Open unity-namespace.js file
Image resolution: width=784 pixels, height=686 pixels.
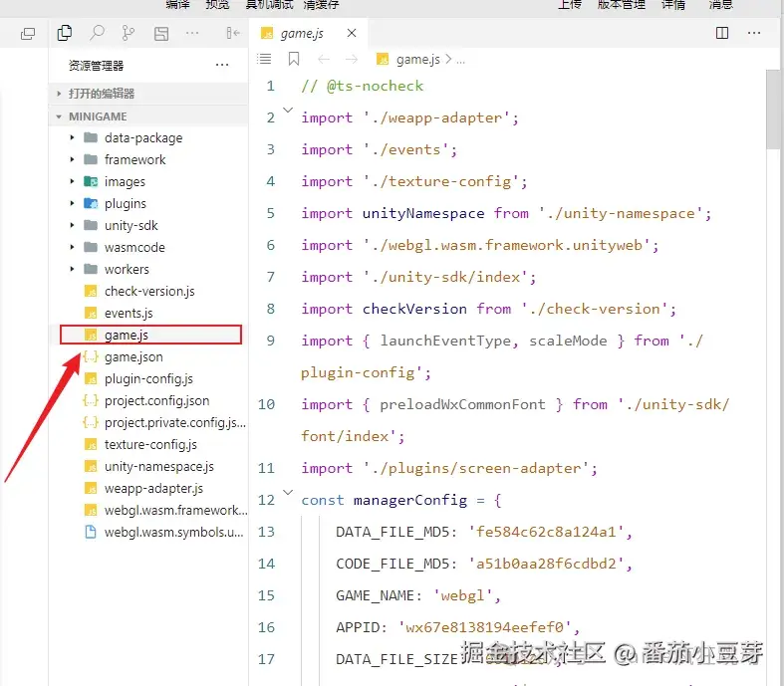(148, 467)
